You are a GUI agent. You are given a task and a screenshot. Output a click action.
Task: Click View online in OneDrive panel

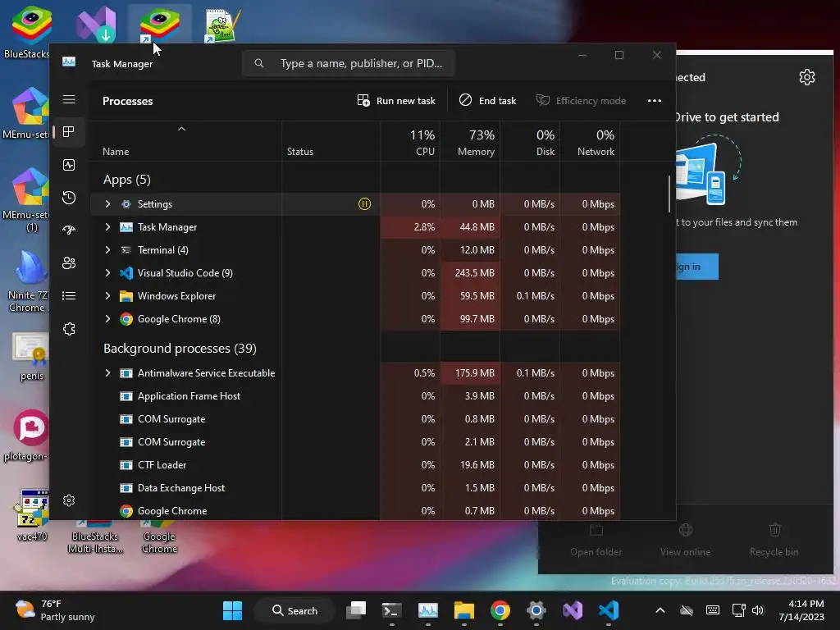click(x=685, y=541)
